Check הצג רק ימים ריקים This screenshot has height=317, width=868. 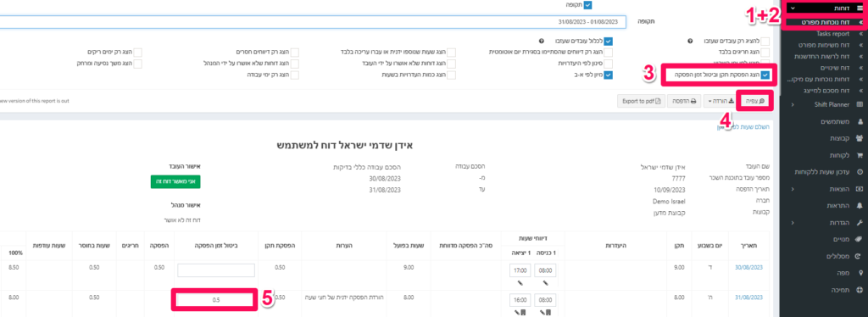(x=137, y=52)
